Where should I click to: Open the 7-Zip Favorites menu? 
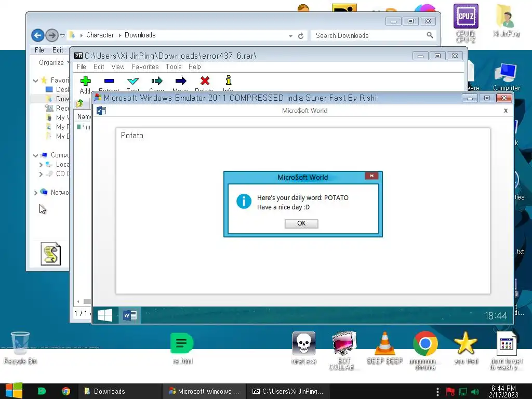point(145,67)
